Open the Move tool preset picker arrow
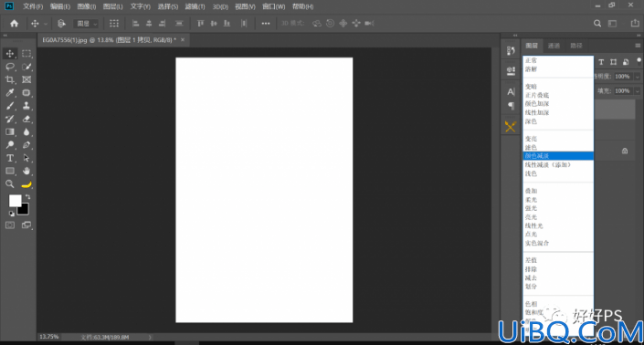Viewport: 644px width, 345px height. tap(46, 24)
